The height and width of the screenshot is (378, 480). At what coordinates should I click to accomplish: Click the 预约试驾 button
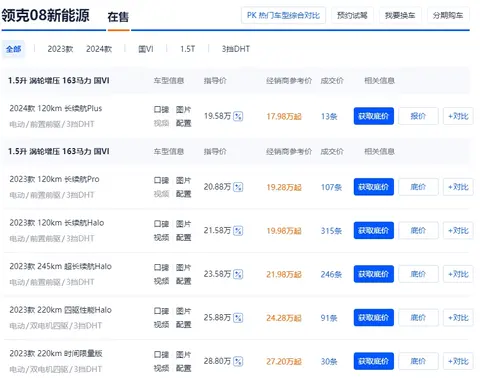point(352,15)
